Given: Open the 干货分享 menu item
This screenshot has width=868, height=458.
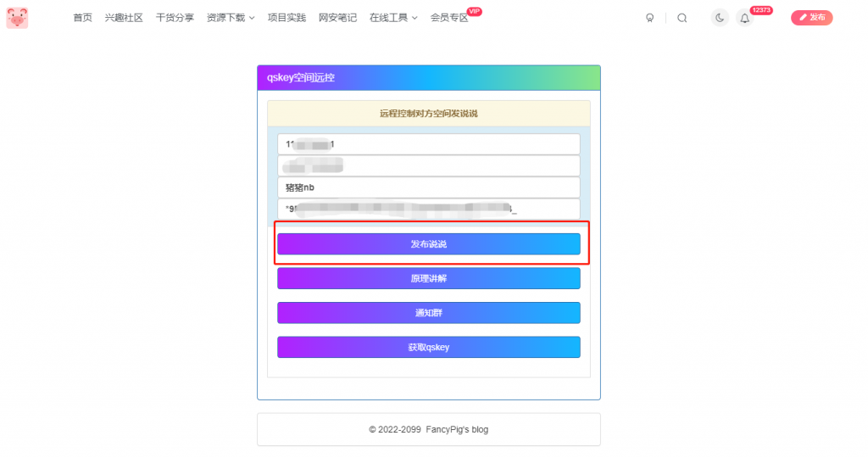Looking at the screenshot, I should pyautogui.click(x=175, y=18).
